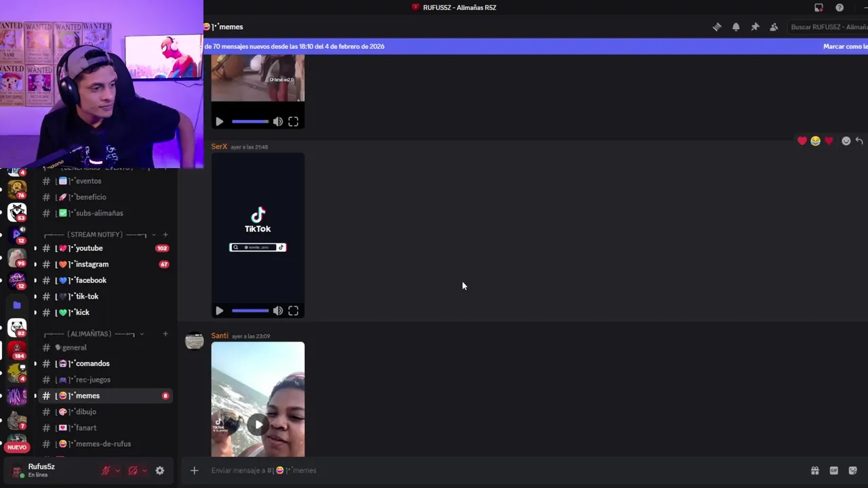Add channel to ALIMAÑITAS category
Viewport: 868px width, 488px height.
click(x=165, y=334)
